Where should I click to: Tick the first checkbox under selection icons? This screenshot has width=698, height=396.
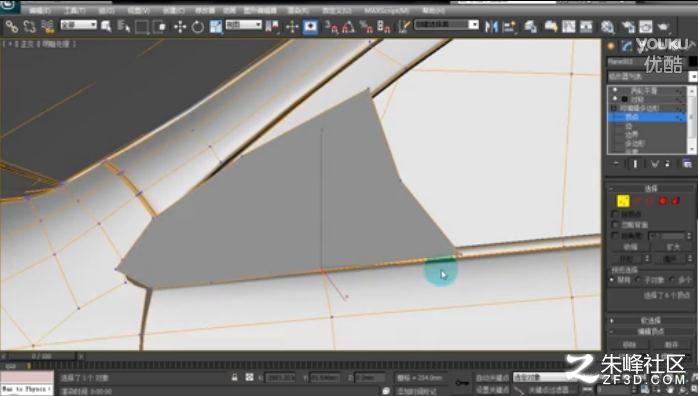tap(616, 214)
